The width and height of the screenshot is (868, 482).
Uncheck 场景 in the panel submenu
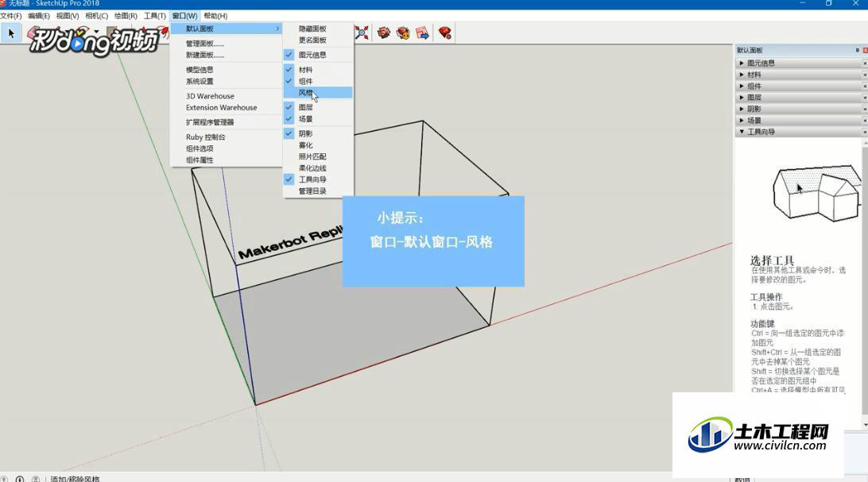(318, 119)
